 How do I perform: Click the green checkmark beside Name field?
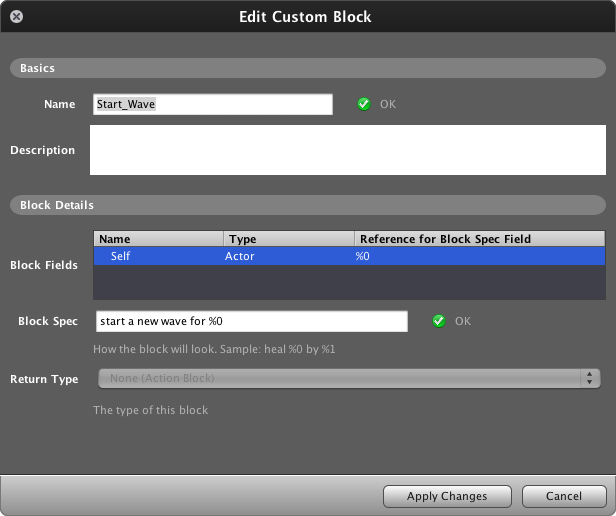pos(364,104)
